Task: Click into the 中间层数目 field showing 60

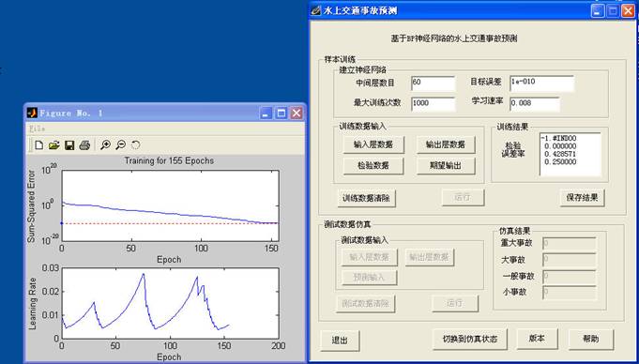Action: 433,83
